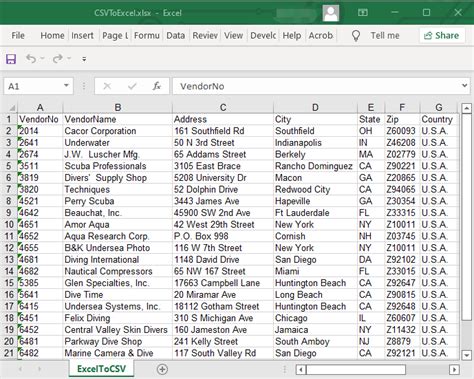Open the File menu
The image size is (474, 379).
click(18, 35)
